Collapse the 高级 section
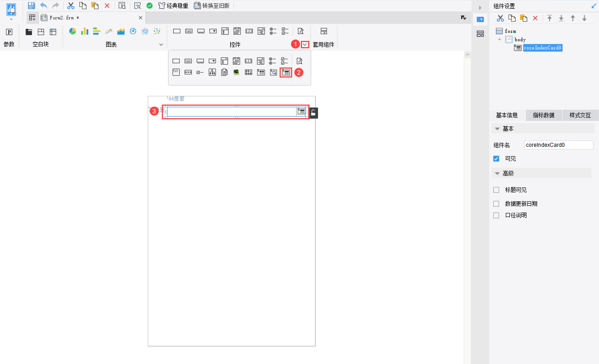Image resolution: width=599 pixels, height=364 pixels. (497, 173)
